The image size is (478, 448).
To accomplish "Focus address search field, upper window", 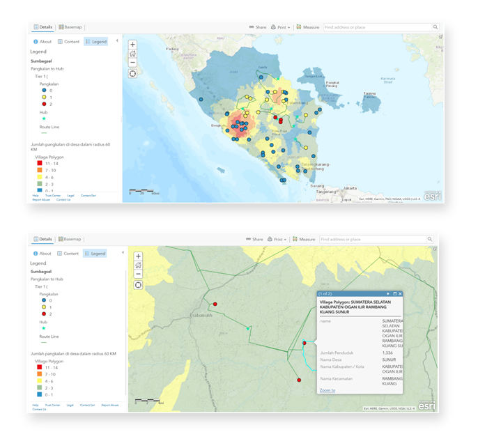I will 378,27.
